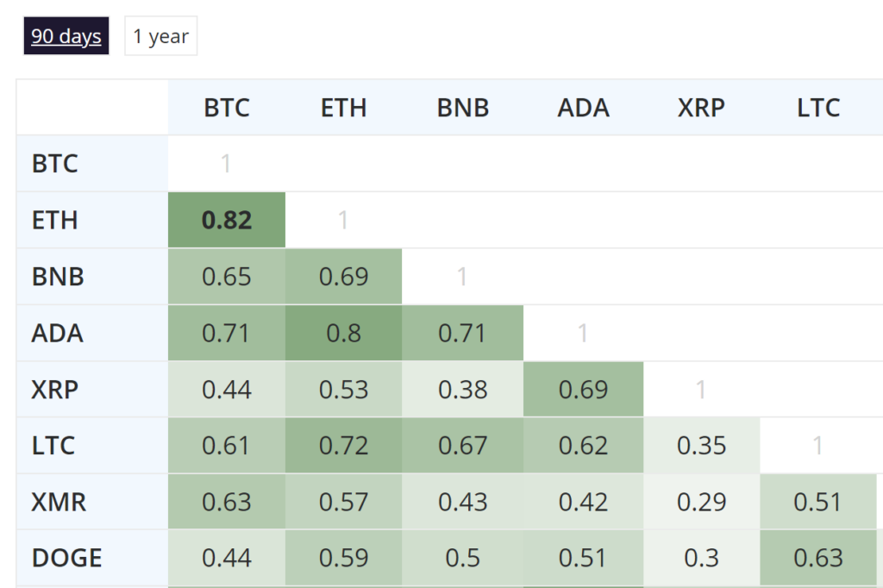
Task: Click the BTC column header
Action: coord(227,108)
